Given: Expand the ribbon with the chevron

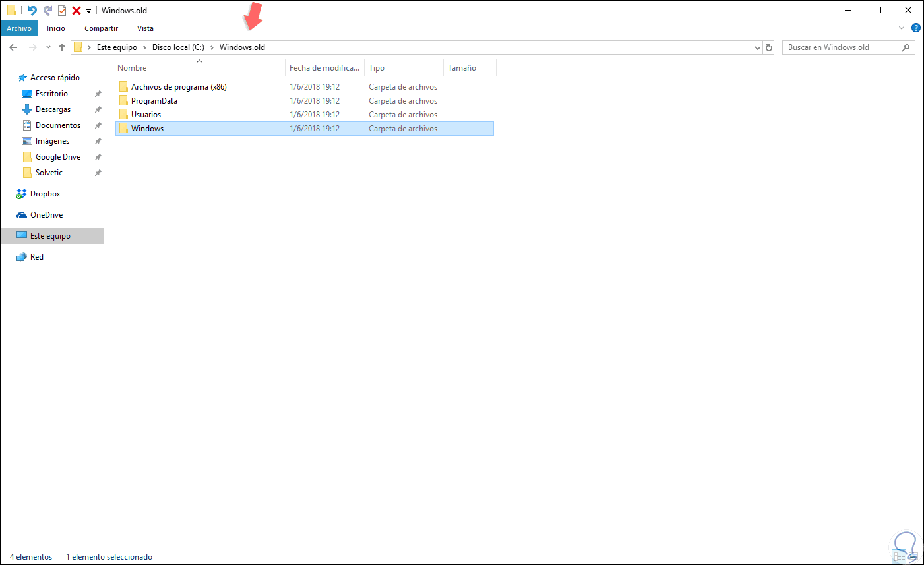Looking at the screenshot, I should click(902, 28).
